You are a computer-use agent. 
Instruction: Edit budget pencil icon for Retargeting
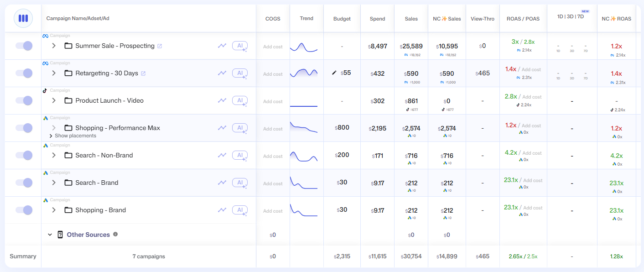pos(334,73)
